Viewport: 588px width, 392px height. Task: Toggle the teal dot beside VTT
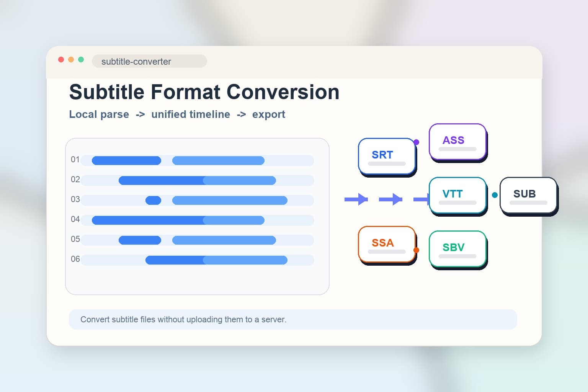(494, 195)
